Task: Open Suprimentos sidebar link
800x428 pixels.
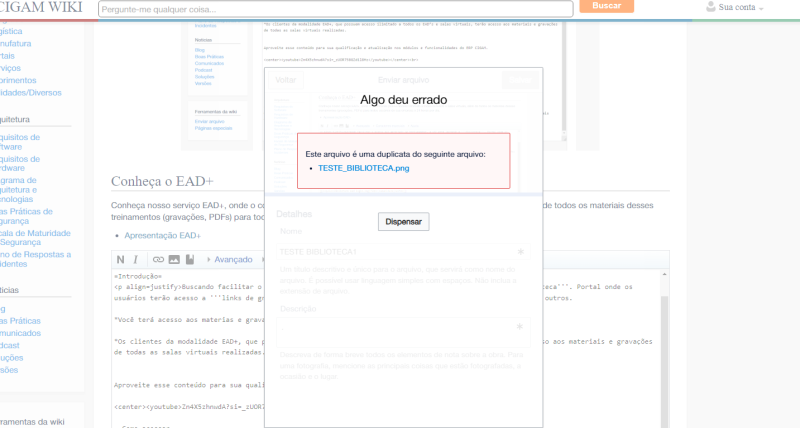Action: pos(18,81)
